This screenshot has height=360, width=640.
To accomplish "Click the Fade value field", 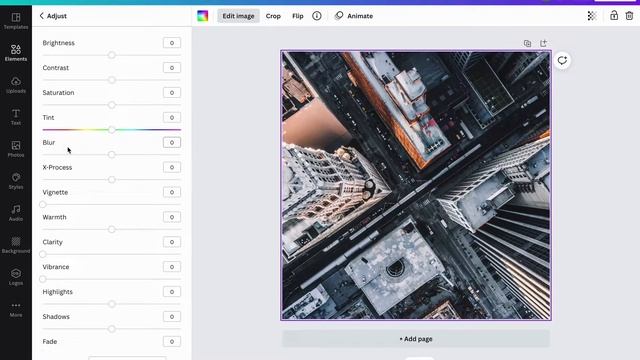I will tap(172, 342).
